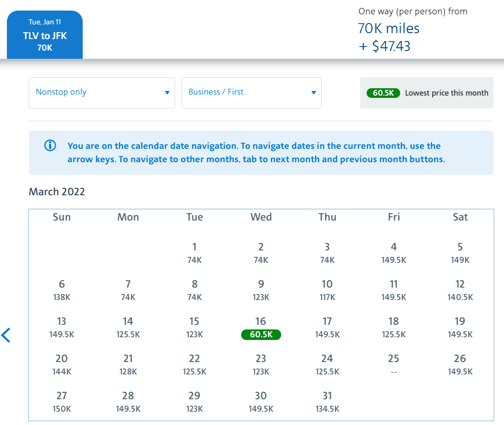504x425 pixels.
Task: Click March 25 with no price
Action: coord(394,365)
